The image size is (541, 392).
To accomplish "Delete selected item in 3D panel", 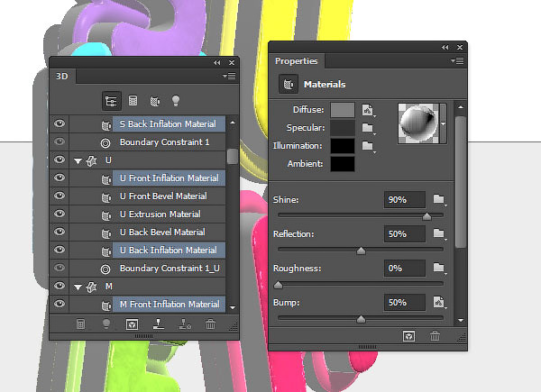I will (x=210, y=324).
